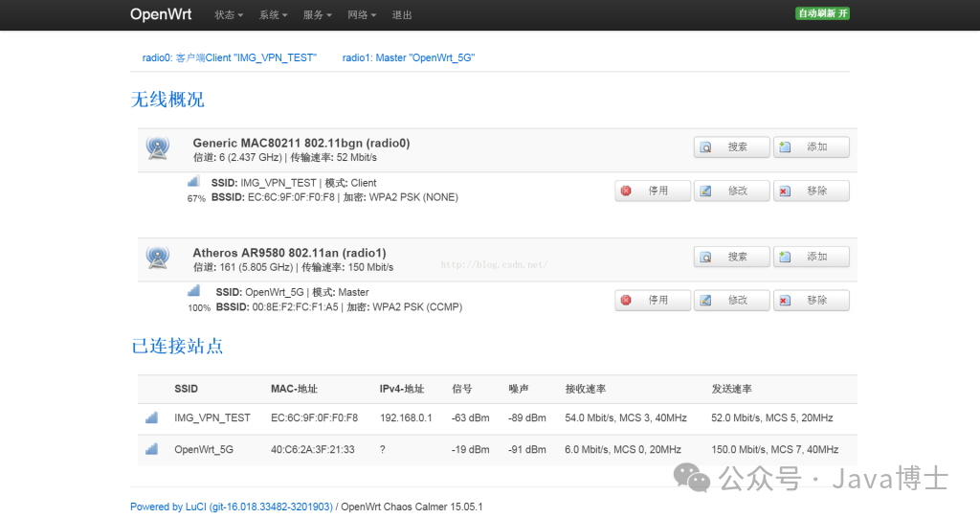Viewport: 980px width, 518px height.
Task: Open the Powered by LuCI link
Action: [x=231, y=507]
